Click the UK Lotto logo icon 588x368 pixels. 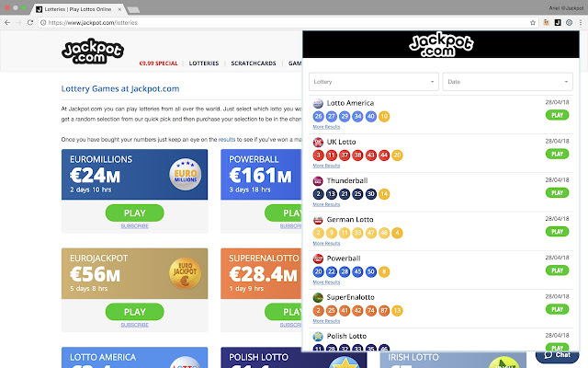point(318,142)
